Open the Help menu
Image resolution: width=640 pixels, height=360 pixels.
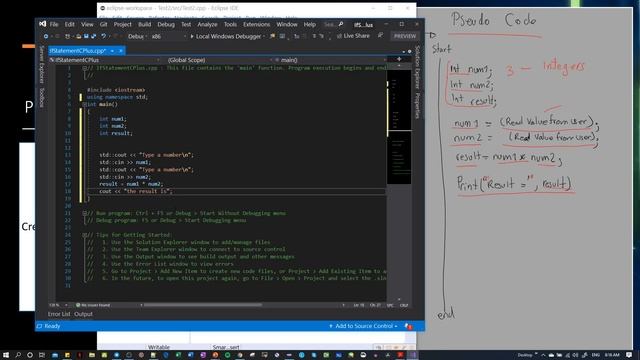pos(310,24)
